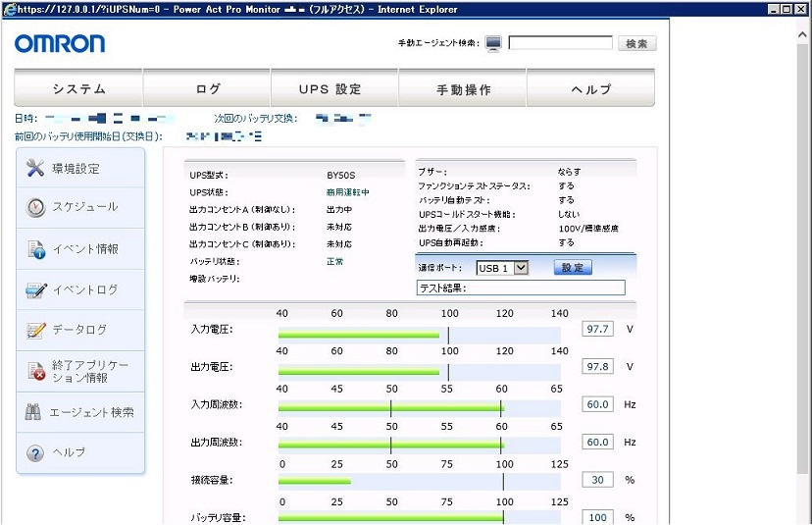Click the 入力電圧 value box 97.7
Viewport: 812px width, 525px height.
pyautogui.click(x=597, y=329)
